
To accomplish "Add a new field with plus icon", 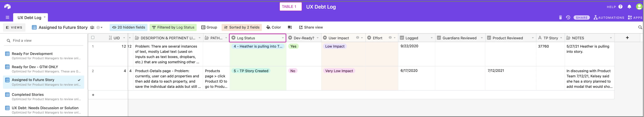I will pyautogui.click(x=627, y=38).
